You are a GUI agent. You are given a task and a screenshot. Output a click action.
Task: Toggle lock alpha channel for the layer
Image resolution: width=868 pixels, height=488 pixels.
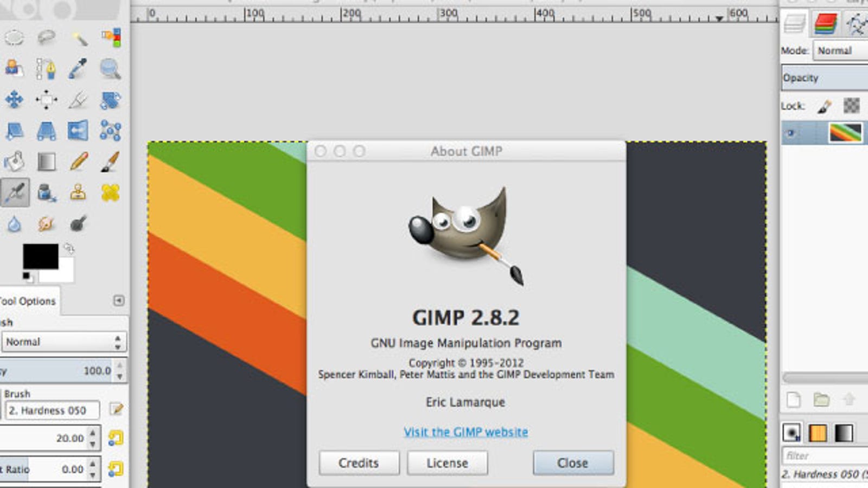tap(852, 106)
